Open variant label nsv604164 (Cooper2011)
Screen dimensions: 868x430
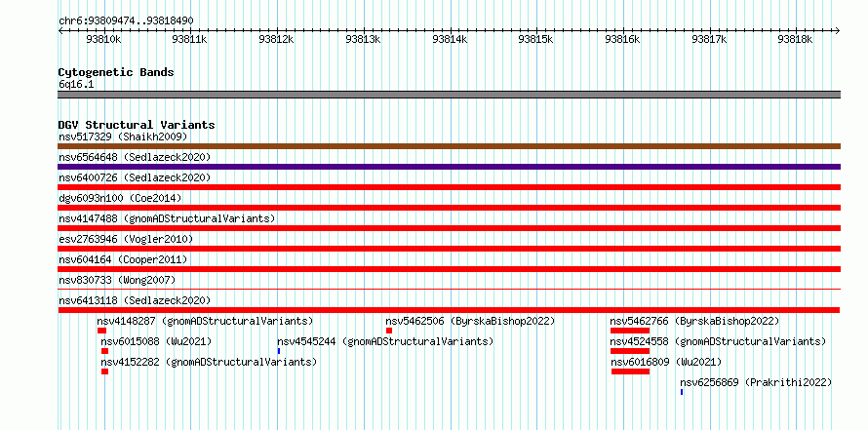pyautogui.click(x=123, y=259)
